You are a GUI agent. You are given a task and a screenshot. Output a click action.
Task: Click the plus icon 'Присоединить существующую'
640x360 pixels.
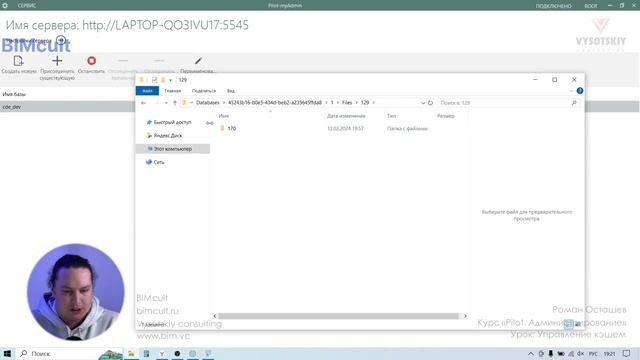(x=57, y=61)
